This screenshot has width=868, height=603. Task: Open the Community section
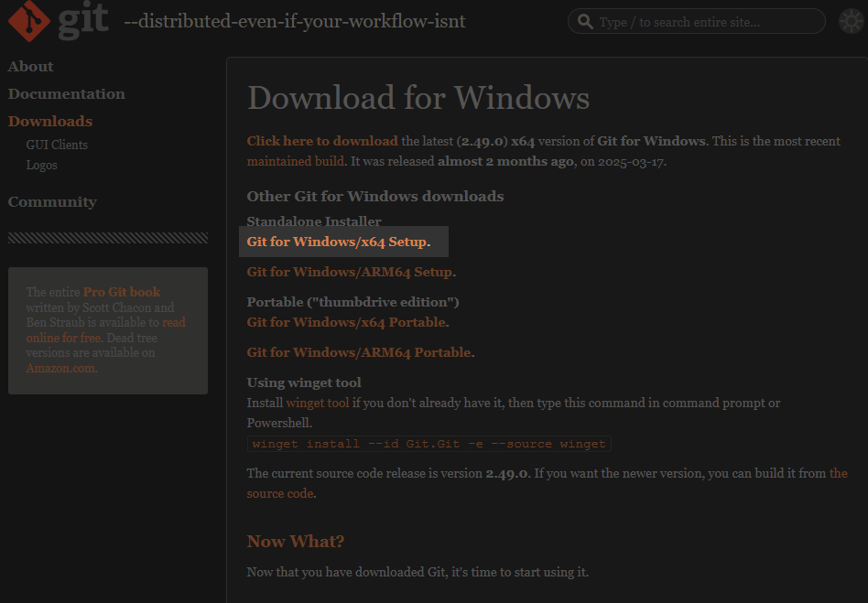pyautogui.click(x=52, y=202)
